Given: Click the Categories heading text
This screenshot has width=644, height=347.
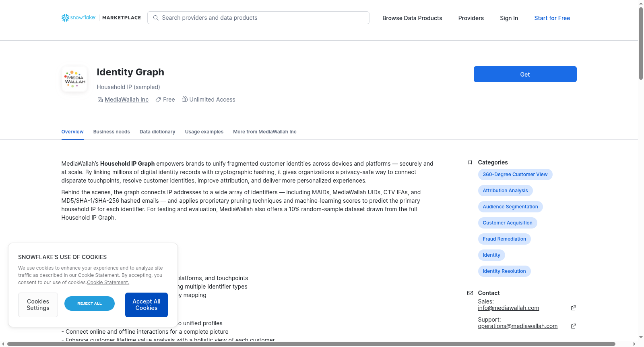Looking at the screenshot, I should click(493, 162).
